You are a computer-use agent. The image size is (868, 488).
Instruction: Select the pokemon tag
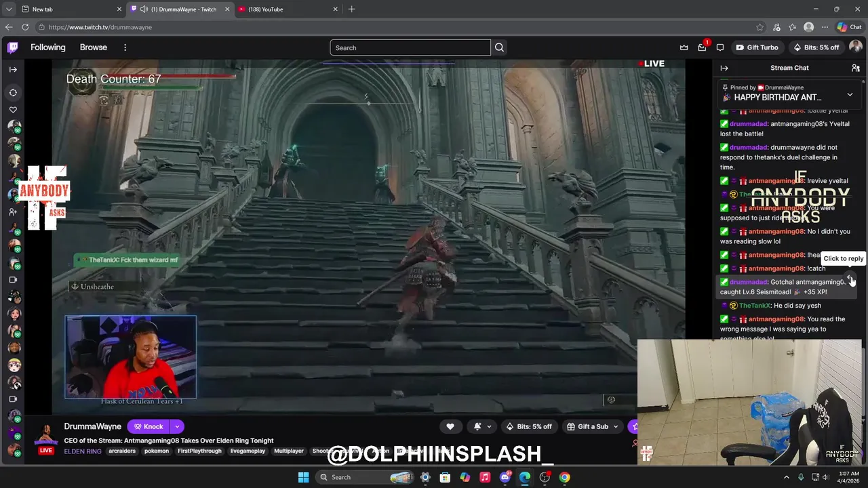[157, 451]
